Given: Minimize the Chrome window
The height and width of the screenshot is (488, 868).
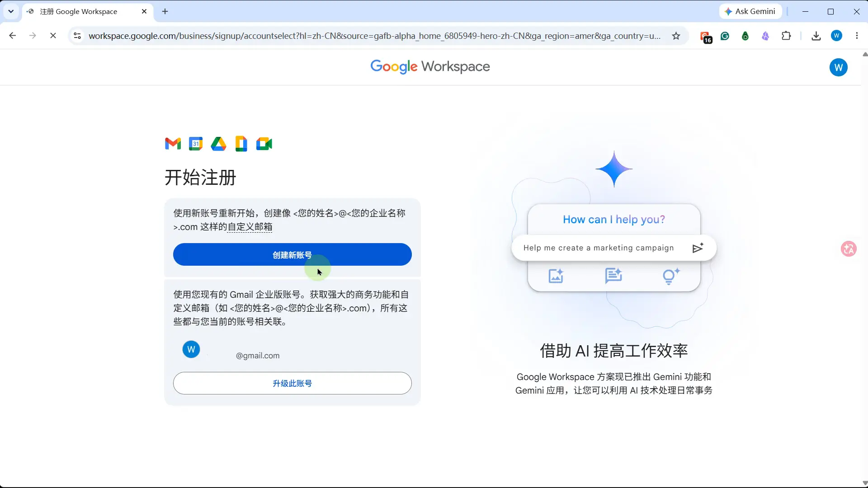Looking at the screenshot, I should [805, 11].
